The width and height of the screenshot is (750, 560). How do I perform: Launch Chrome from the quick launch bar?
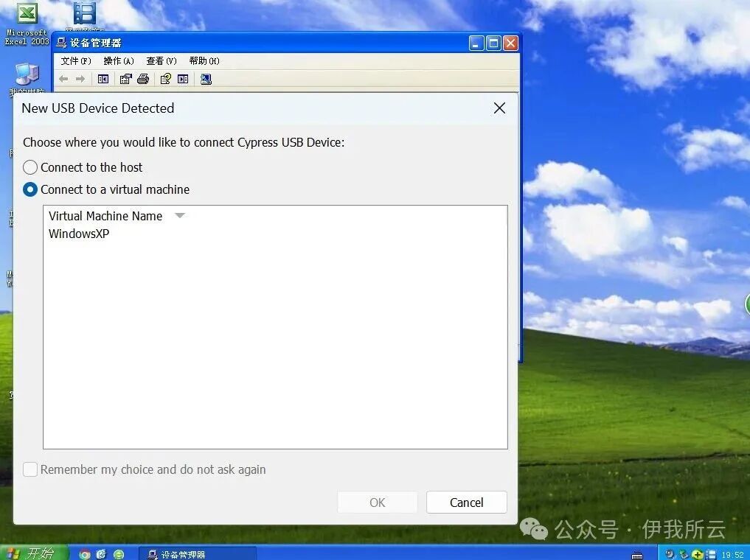[85, 554]
